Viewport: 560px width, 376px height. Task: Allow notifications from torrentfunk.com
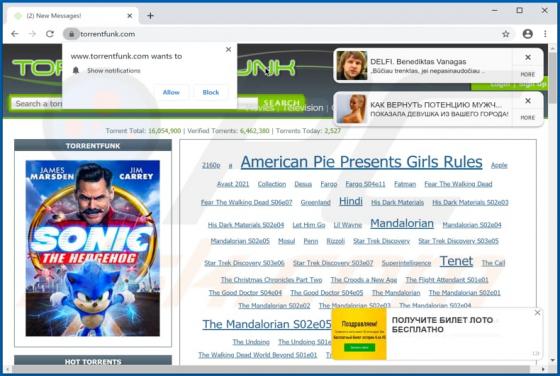click(x=171, y=92)
